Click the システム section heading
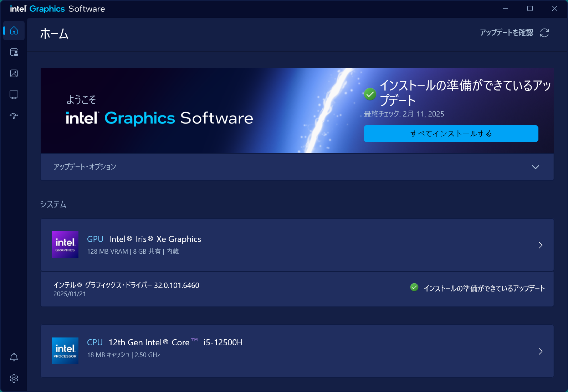 53,204
